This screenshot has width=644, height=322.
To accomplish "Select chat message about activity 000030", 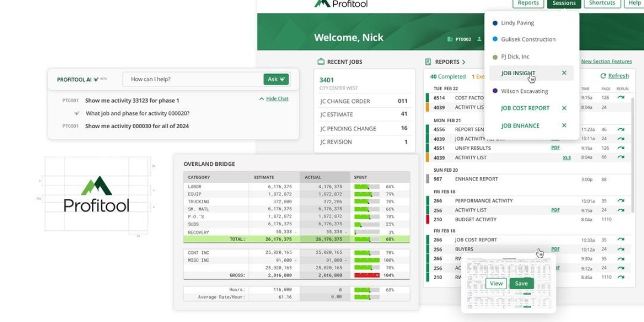I will [x=137, y=126].
